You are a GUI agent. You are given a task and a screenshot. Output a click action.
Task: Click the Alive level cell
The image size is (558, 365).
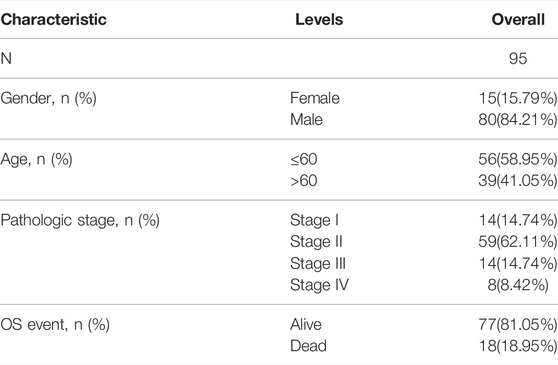tap(306, 325)
